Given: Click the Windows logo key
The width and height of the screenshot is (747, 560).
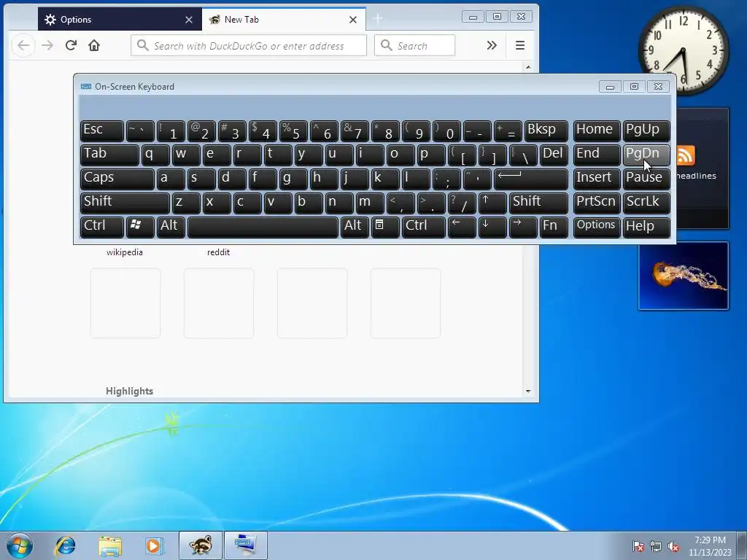Looking at the screenshot, I should (140, 227).
